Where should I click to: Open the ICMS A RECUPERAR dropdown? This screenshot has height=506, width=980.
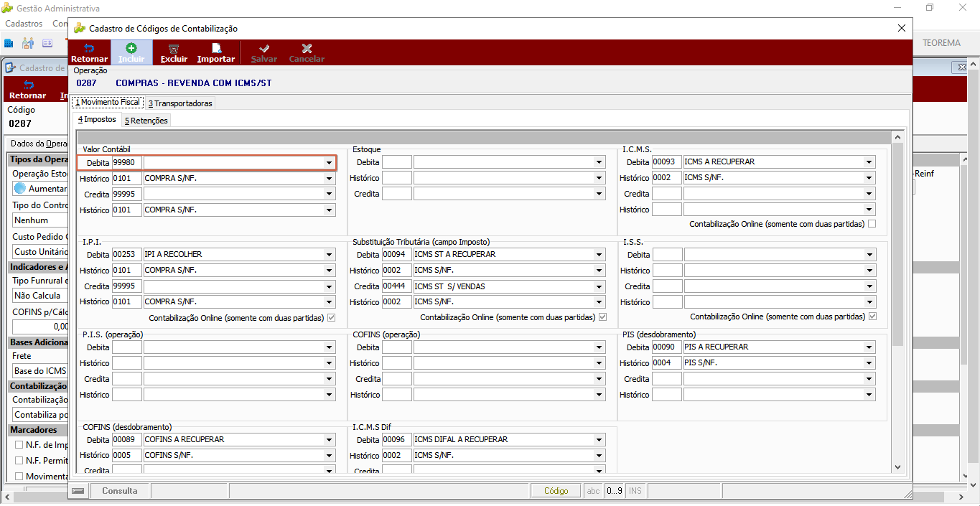(x=869, y=162)
